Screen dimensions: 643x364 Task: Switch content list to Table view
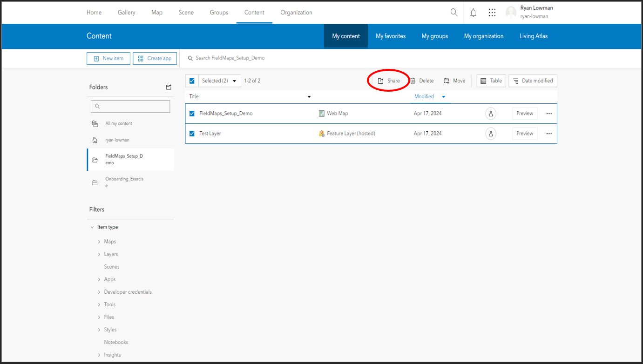pos(491,81)
